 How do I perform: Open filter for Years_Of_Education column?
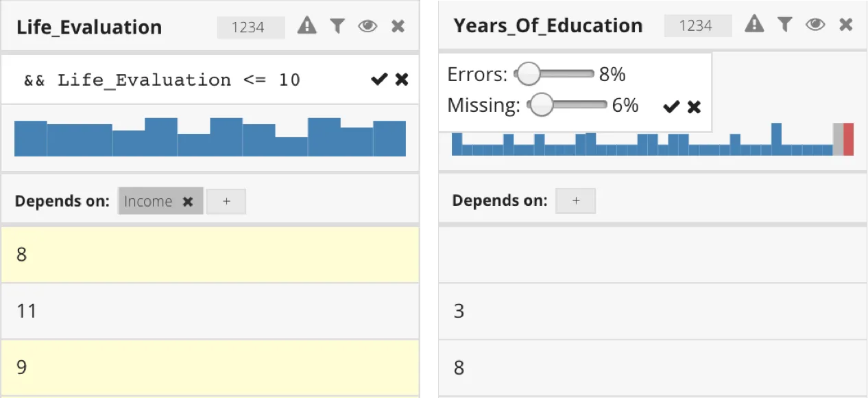(785, 25)
